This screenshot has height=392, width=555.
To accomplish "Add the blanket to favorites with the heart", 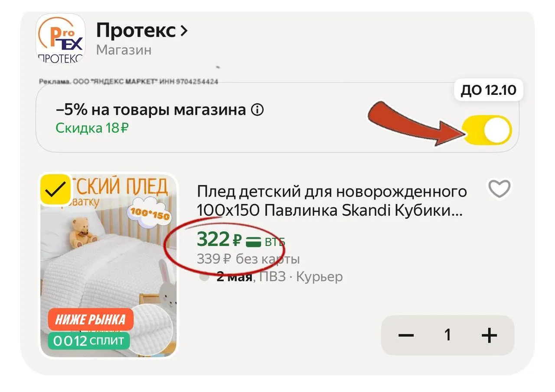I will 499,189.
